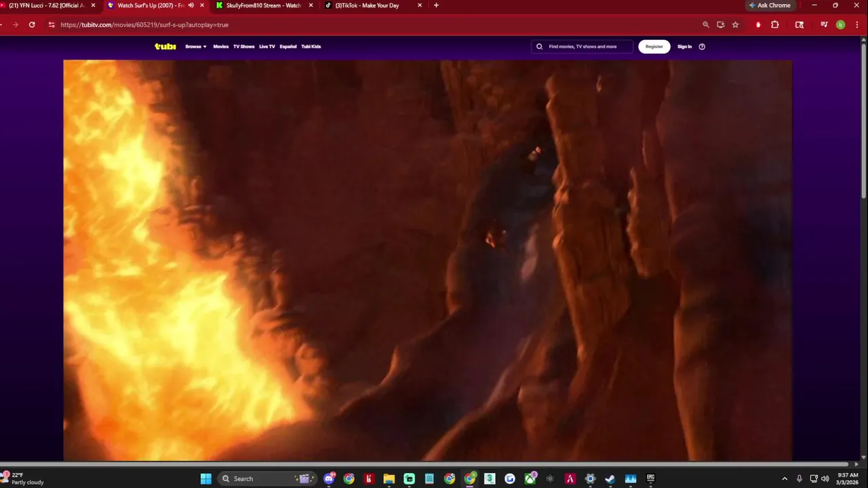Open the weather widget showing 22°F

click(23, 479)
